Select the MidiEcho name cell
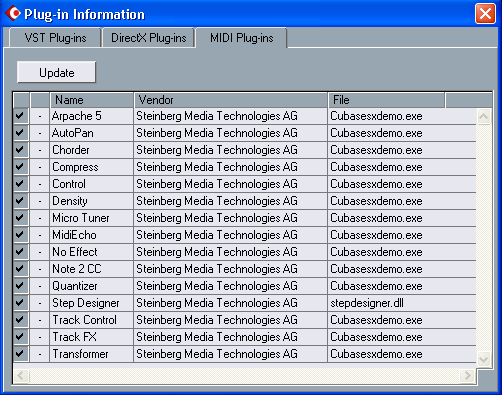This screenshot has height=395, width=502. [92, 235]
